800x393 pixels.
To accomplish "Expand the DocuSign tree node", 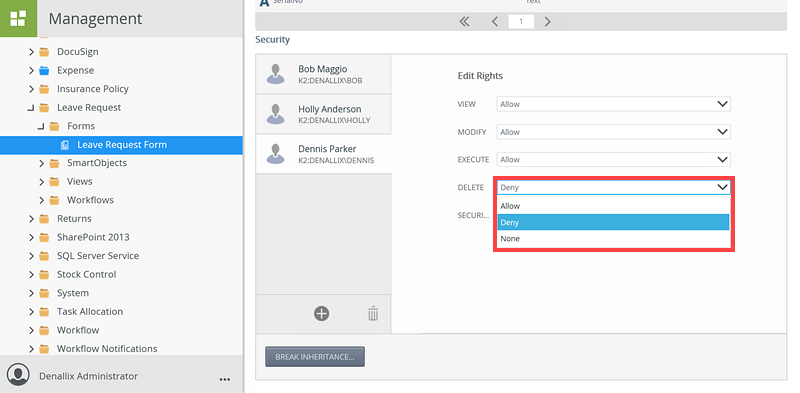I will click(x=31, y=52).
